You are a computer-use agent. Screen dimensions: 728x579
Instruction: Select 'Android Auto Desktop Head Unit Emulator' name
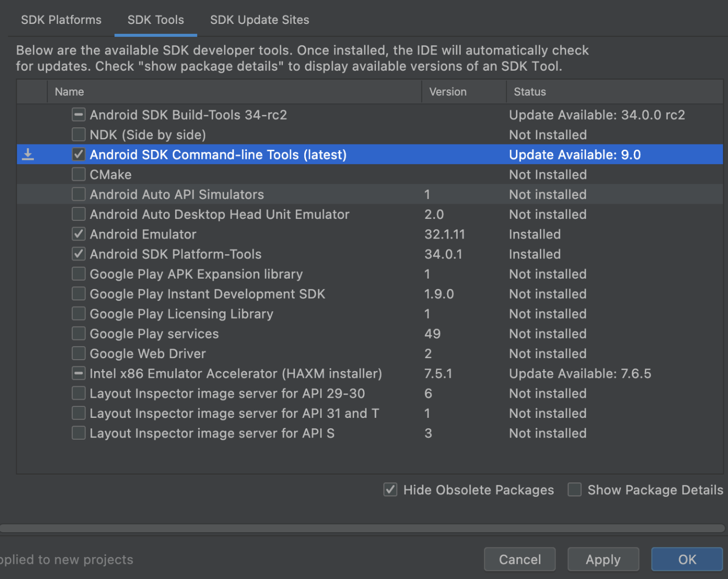219,214
